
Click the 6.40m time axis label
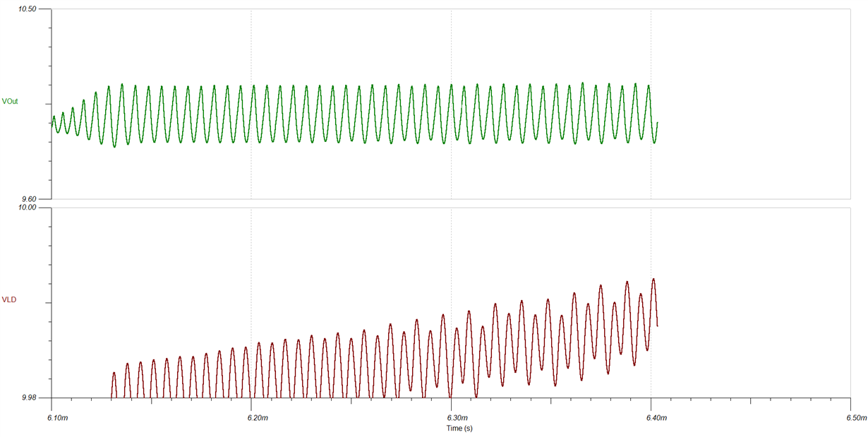click(x=656, y=418)
